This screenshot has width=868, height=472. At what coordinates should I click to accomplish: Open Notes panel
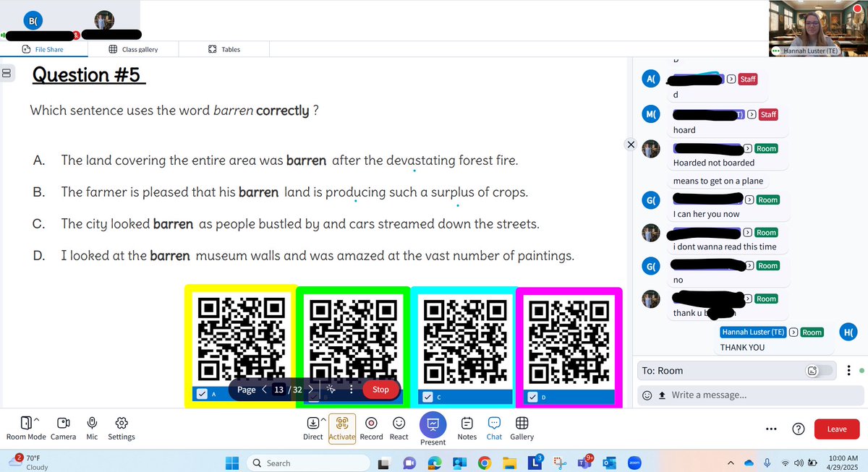[x=467, y=427]
